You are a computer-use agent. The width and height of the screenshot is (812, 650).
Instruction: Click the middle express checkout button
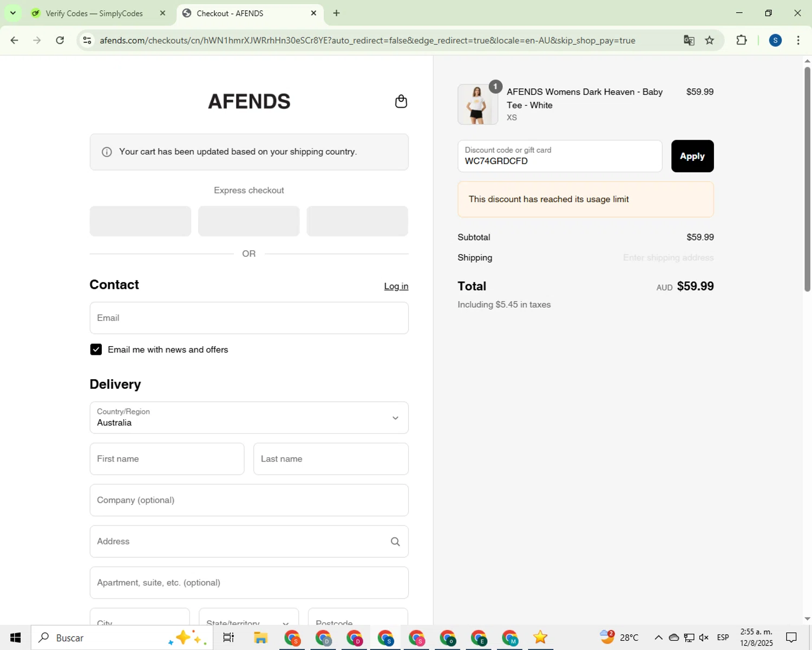[x=249, y=221]
